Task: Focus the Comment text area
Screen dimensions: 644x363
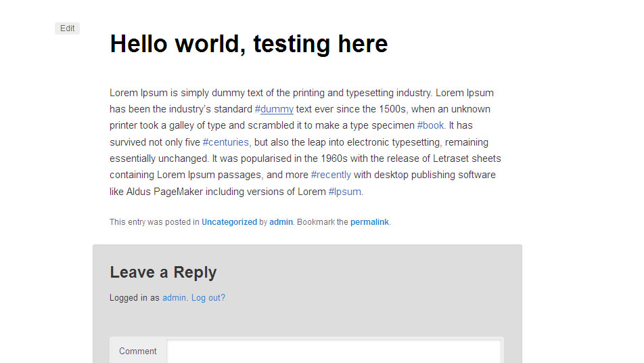Action: pos(333,351)
